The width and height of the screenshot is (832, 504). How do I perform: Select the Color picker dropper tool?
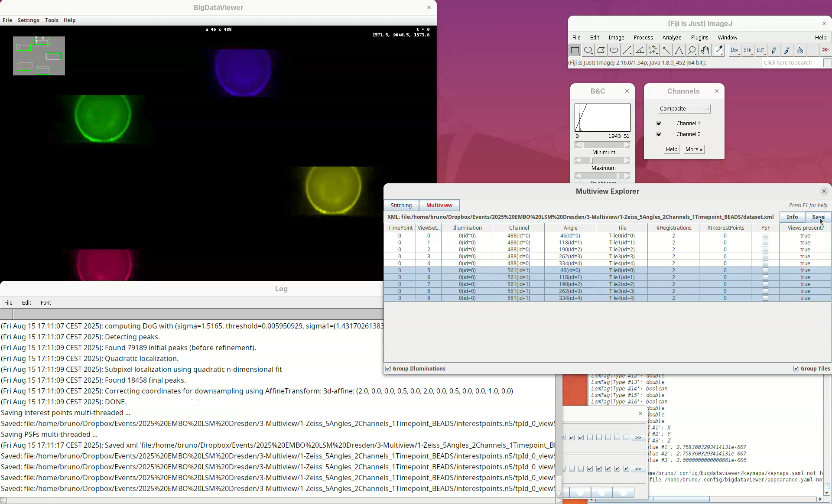(718, 50)
